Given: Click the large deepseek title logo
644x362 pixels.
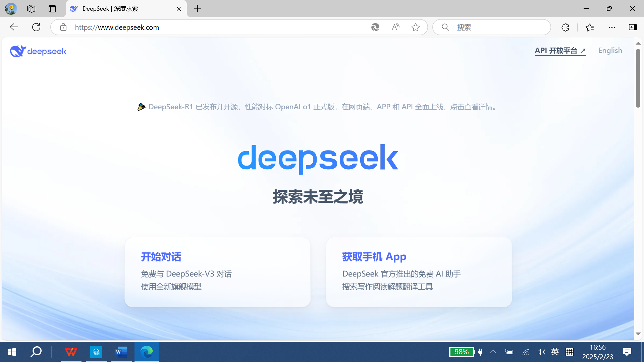Looking at the screenshot, I should pos(318,159).
